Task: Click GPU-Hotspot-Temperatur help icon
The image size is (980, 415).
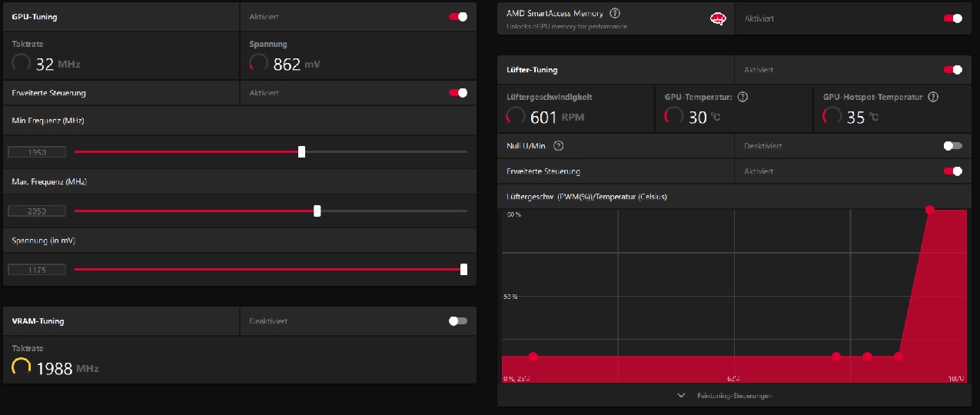Action: click(x=933, y=97)
